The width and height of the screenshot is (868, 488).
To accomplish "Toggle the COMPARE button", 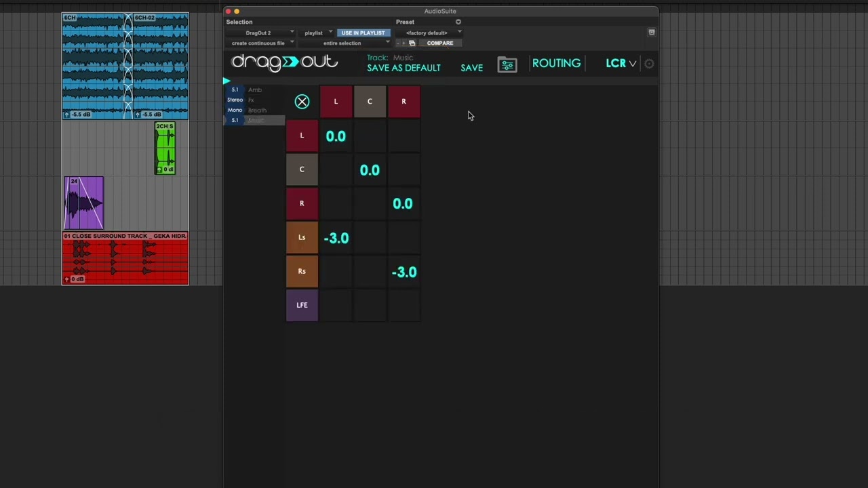I will (x=440, y=43).
